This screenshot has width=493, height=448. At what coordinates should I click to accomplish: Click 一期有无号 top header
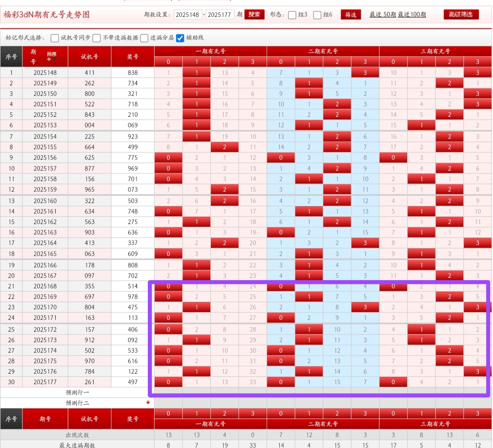pyautogui.click(x=210, y=51)
